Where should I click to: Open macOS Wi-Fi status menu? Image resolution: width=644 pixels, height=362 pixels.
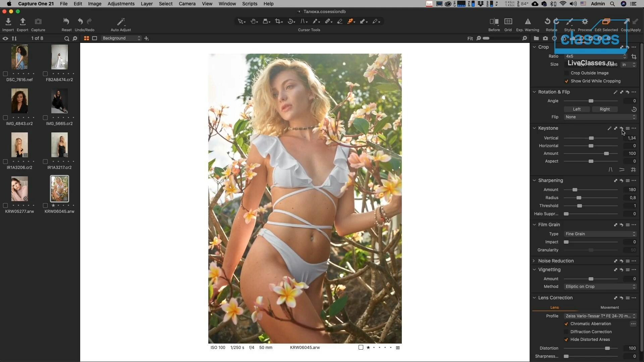click(563, 4)
